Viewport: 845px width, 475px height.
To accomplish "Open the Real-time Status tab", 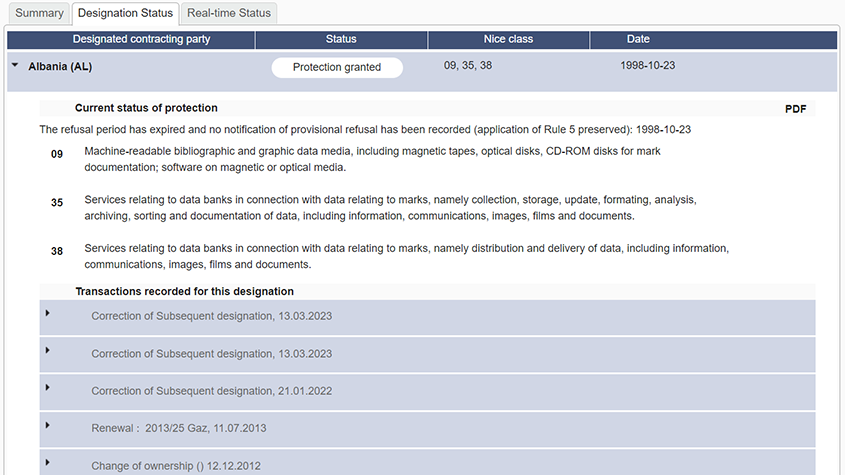I will point(229,13).
